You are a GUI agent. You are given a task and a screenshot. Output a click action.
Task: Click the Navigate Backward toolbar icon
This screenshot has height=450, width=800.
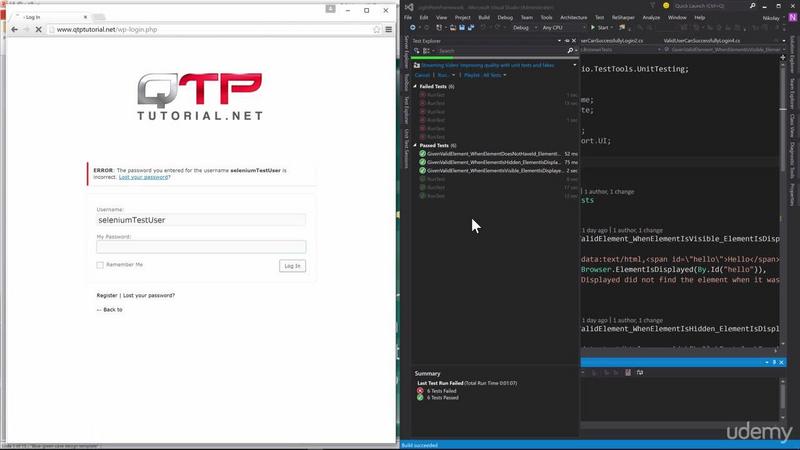[412, 28]
